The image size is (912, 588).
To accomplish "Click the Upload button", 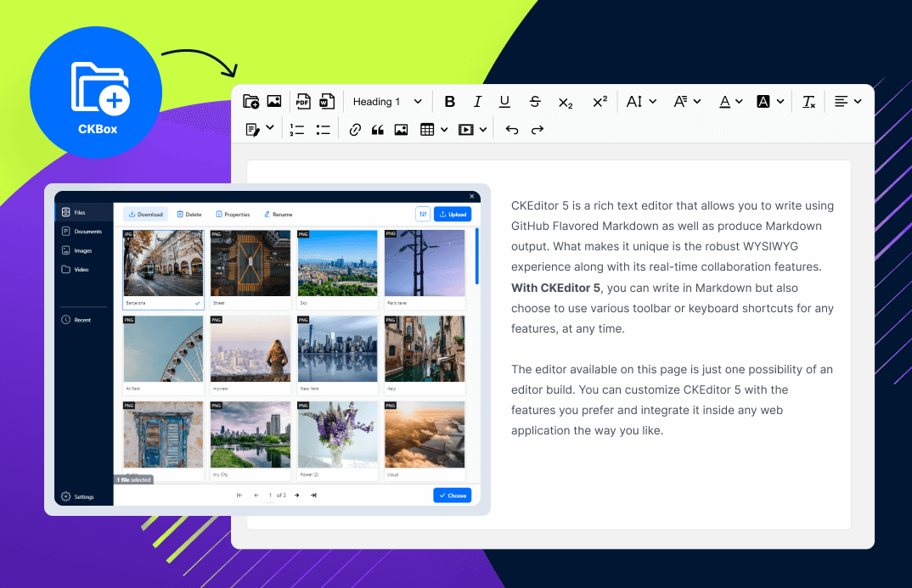I will click(453, 215).
